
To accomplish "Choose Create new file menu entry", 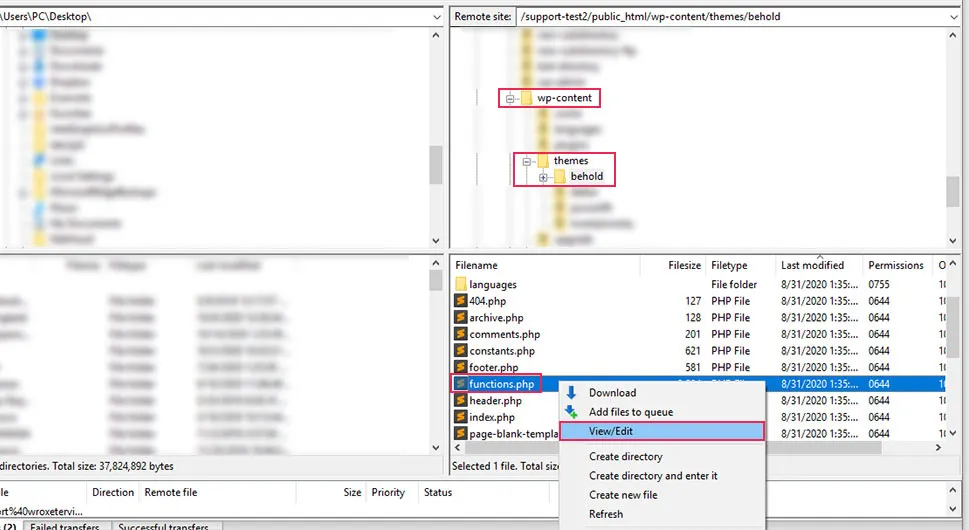I will point(623,495).
